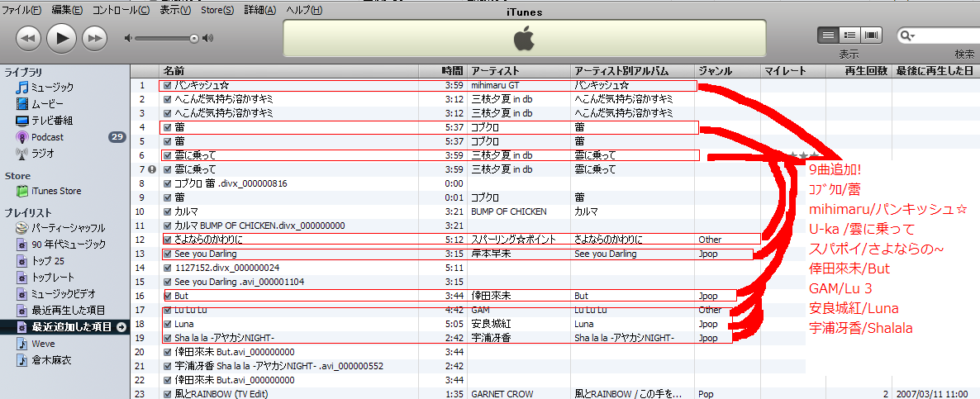Uncheck カルマ row 10 checkbox
The image size is (980, 399).
[x=167, y=211]
